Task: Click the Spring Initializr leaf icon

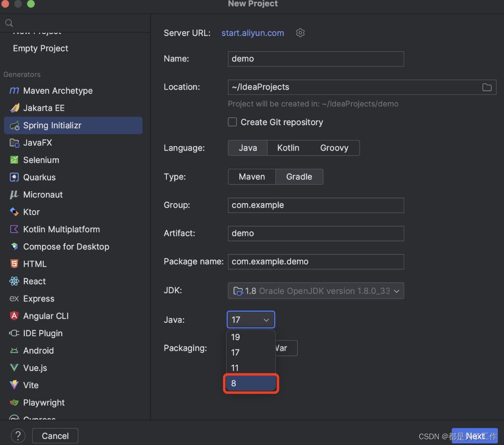Action: click(14, 126)
